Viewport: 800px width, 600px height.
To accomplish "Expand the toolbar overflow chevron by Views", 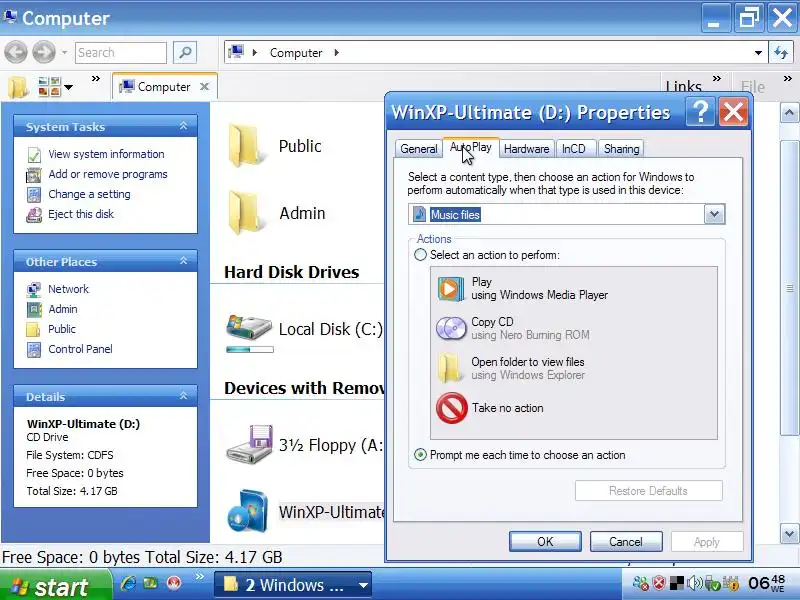I will [95, 79].
